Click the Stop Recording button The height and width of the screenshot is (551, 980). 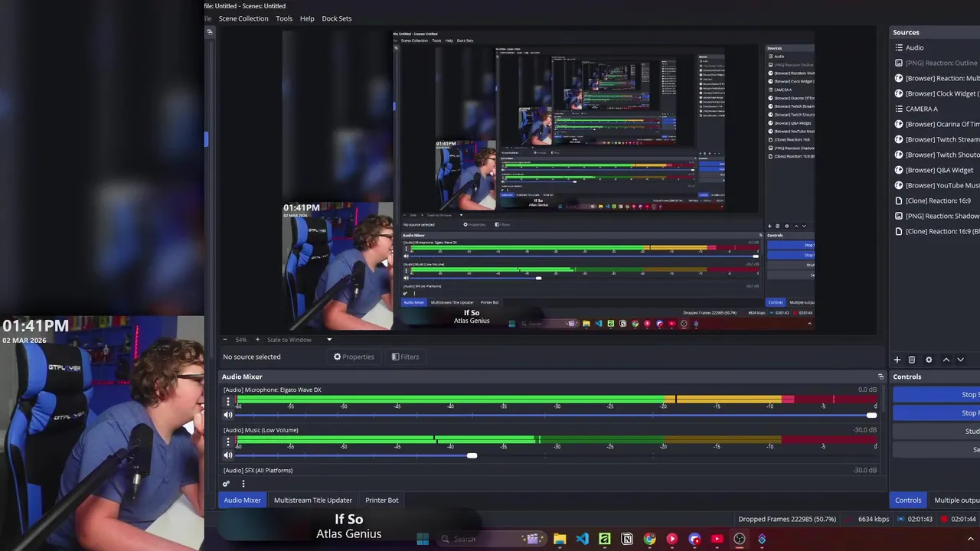pos(936,412)
